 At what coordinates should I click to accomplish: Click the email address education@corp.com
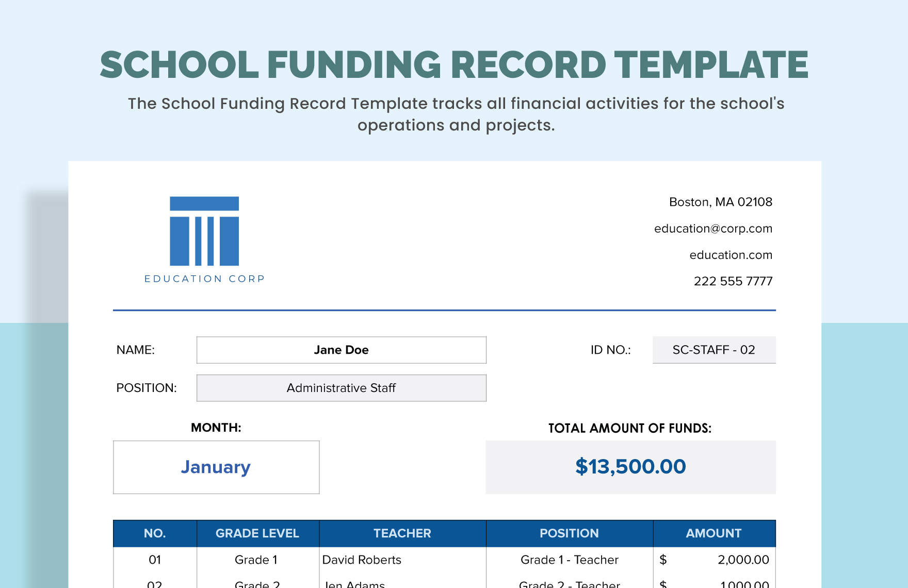pyautogui.click(x=713, y=228)
